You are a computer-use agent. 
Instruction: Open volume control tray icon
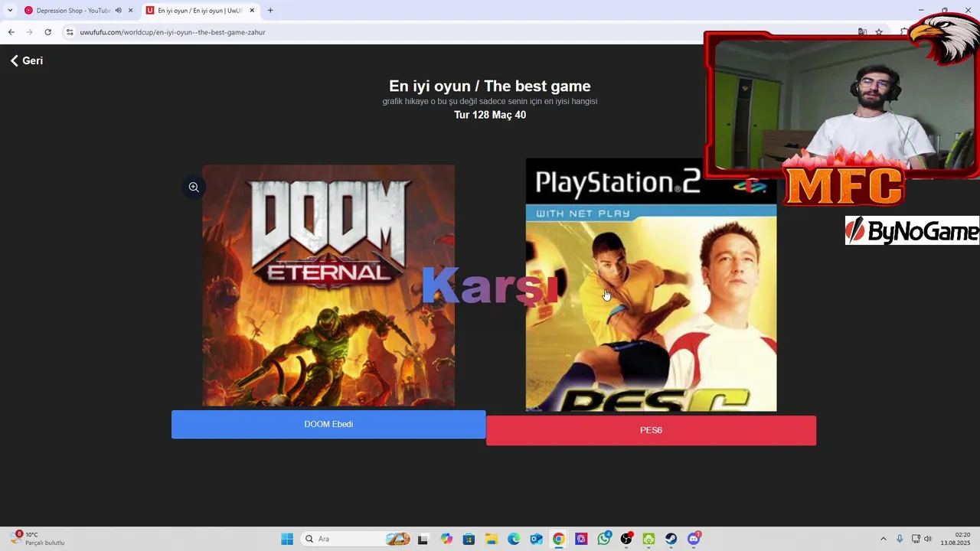(x=928, y=539)
